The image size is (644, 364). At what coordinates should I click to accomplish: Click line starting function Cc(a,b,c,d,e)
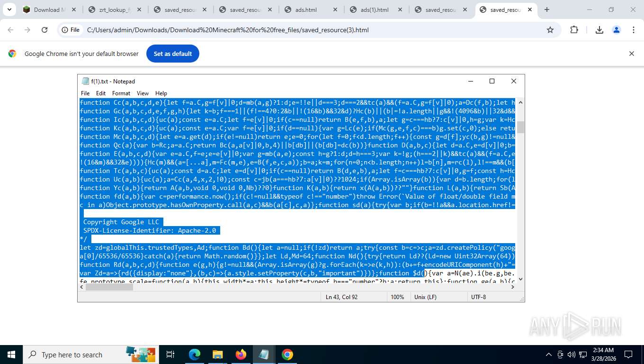click(x=297, y=102)
